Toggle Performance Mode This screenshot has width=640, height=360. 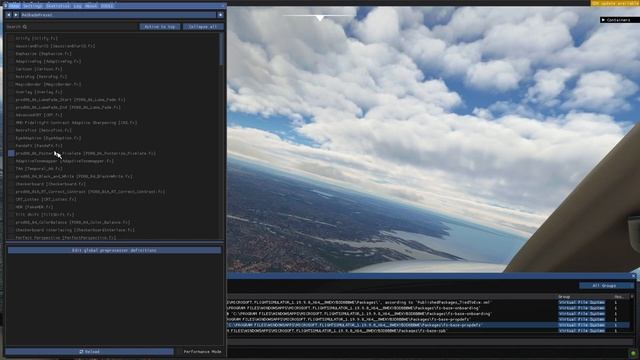tap(202, 351)
